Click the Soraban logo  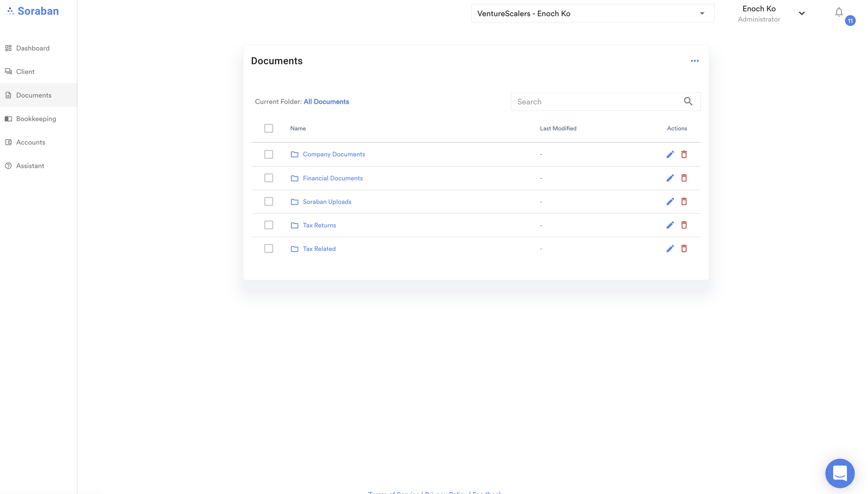[33, 11]
